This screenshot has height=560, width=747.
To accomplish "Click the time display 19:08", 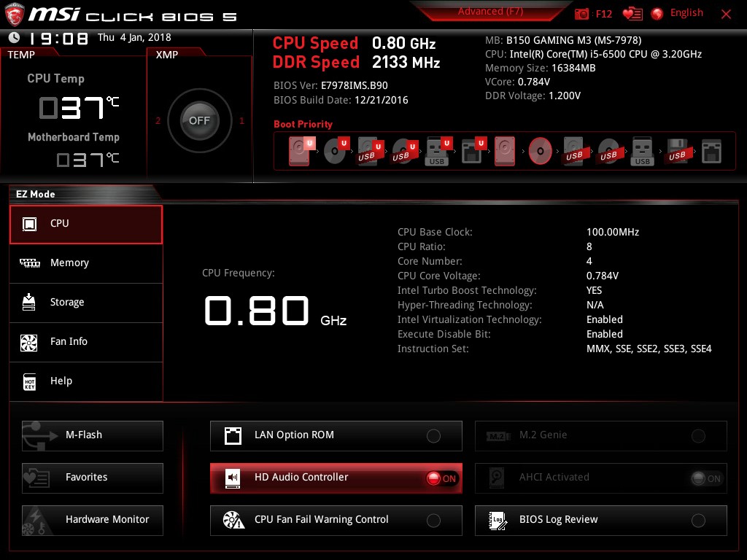I will [x=58, y=39].
